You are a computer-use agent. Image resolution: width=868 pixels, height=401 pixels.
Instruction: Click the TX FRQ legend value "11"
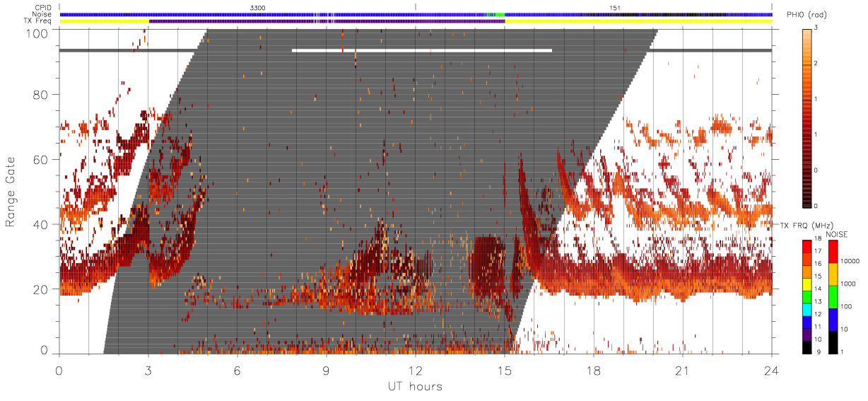(x=816, y=326)
